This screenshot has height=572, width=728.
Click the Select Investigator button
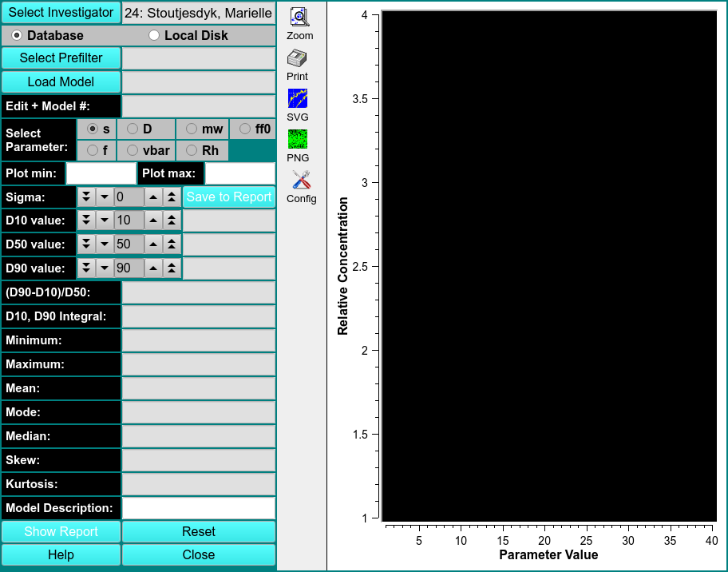pyautogui.click(x=61, y=13)
